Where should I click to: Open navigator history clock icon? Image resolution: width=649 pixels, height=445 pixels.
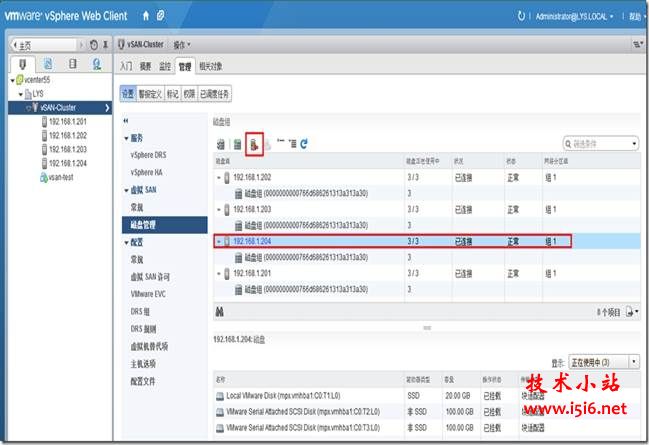[94, 45]
